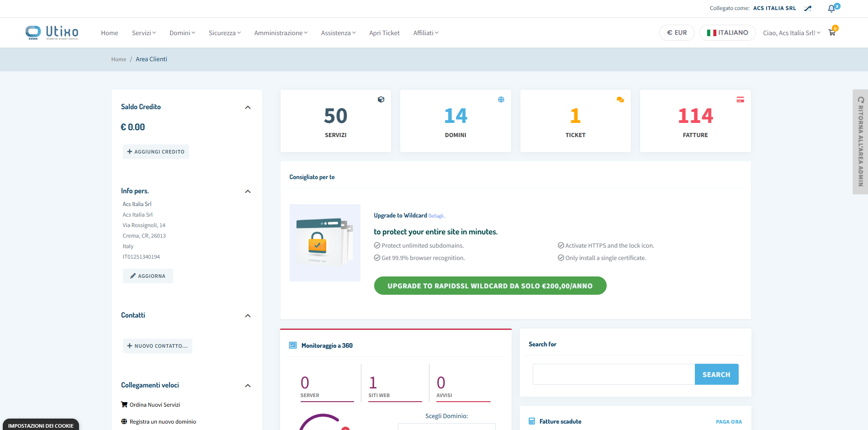Click the edit icon beside ACS ITALIA SRL
Screen dimensions: 868x430
coord(808,8)
